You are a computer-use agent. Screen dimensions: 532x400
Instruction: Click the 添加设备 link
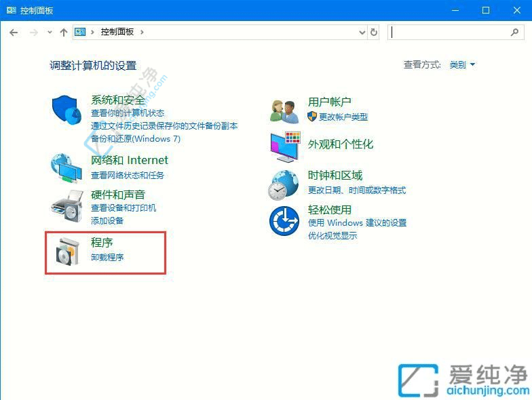[x=107, y=221]
